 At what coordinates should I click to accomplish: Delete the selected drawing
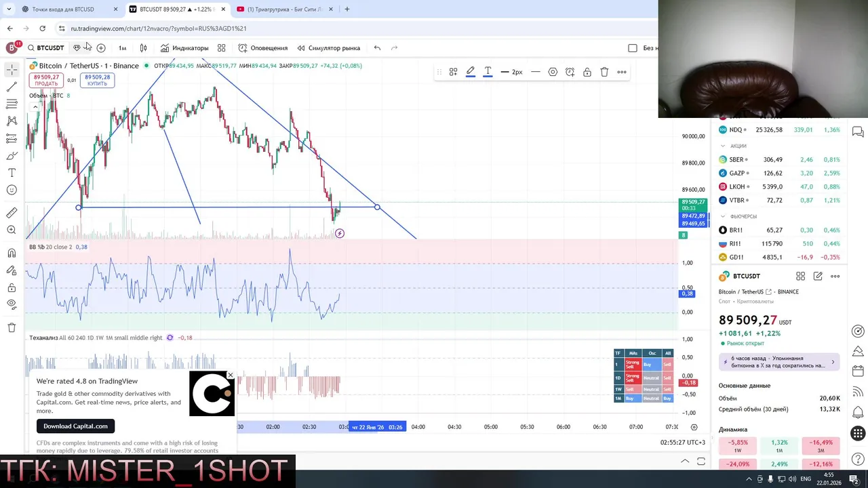tap(604, 72)
